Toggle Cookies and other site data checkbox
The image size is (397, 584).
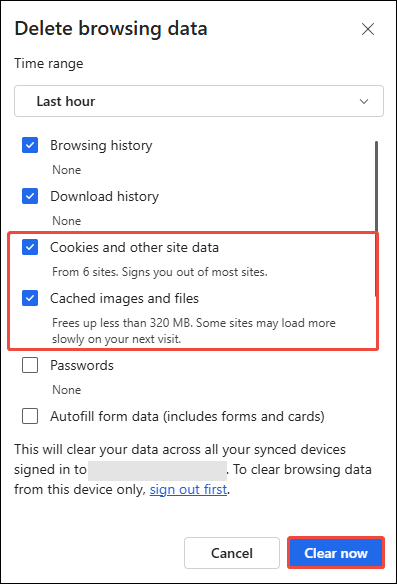(30, 247)
